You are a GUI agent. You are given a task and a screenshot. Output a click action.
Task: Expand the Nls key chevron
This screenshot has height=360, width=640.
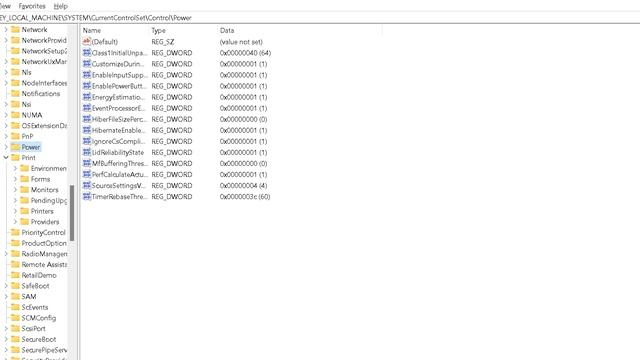click(x=6, y=72)
